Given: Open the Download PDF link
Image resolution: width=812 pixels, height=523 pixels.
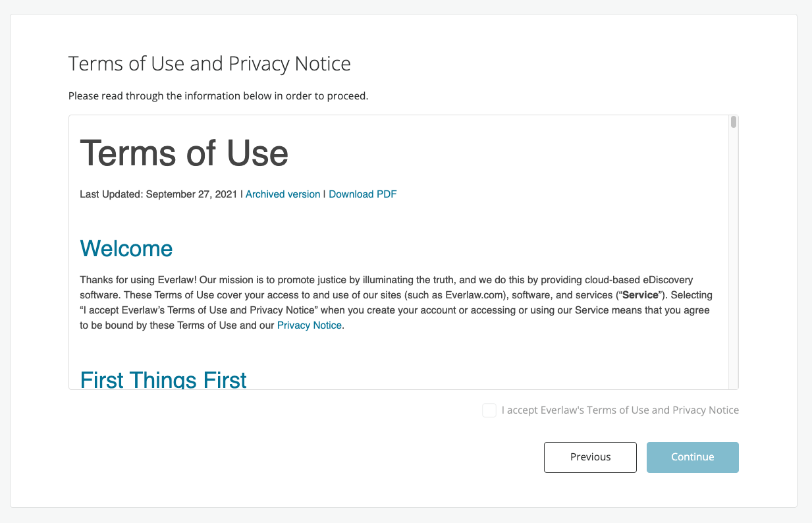Looking at the screenshot, I should pos(363,194).
